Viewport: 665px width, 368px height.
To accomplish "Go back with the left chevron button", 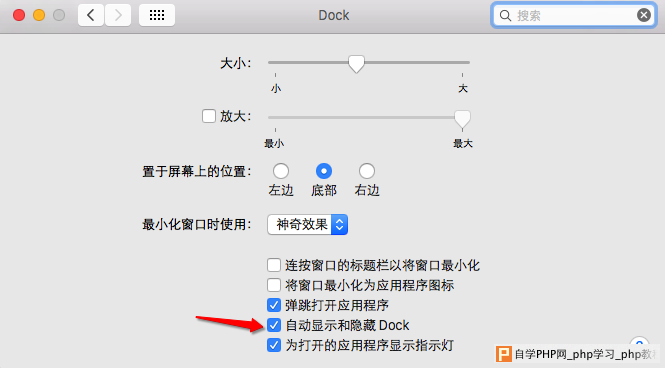I will tap(91, 15).
